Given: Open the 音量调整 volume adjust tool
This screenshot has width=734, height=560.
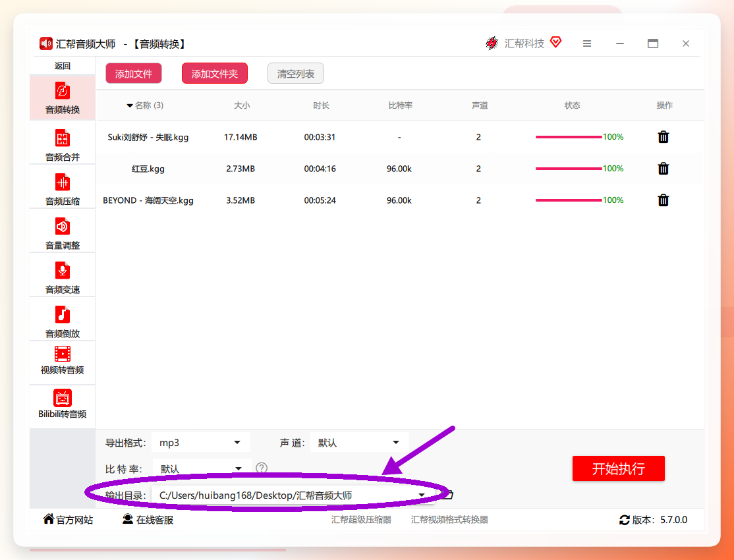Looking at the screenshot, I should coord(62,233).
